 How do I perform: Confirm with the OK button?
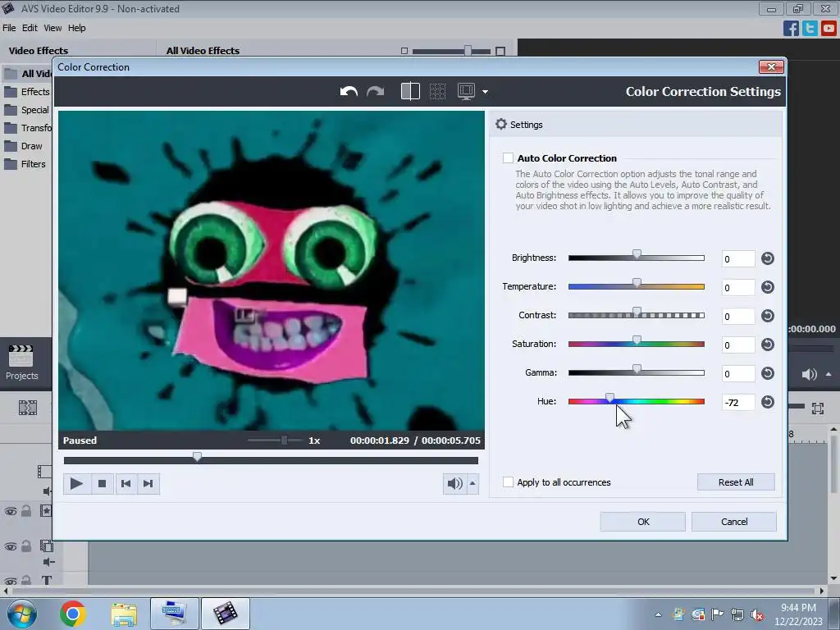(x=643, y=522)
